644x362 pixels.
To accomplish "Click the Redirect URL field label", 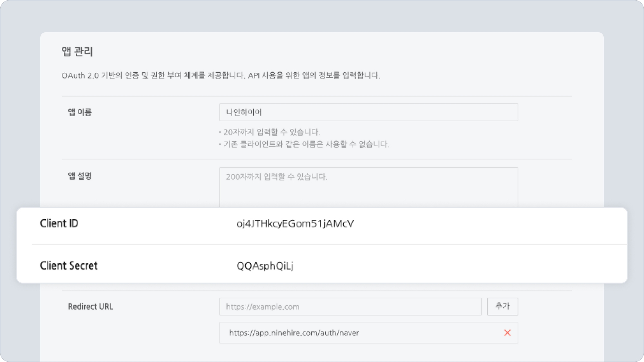I will [90, 307].
